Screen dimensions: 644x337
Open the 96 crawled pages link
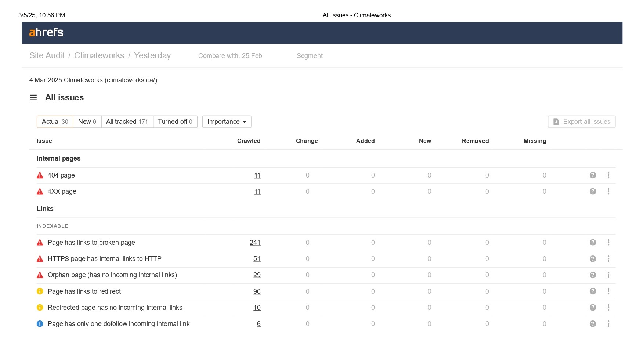coord(257,291)
